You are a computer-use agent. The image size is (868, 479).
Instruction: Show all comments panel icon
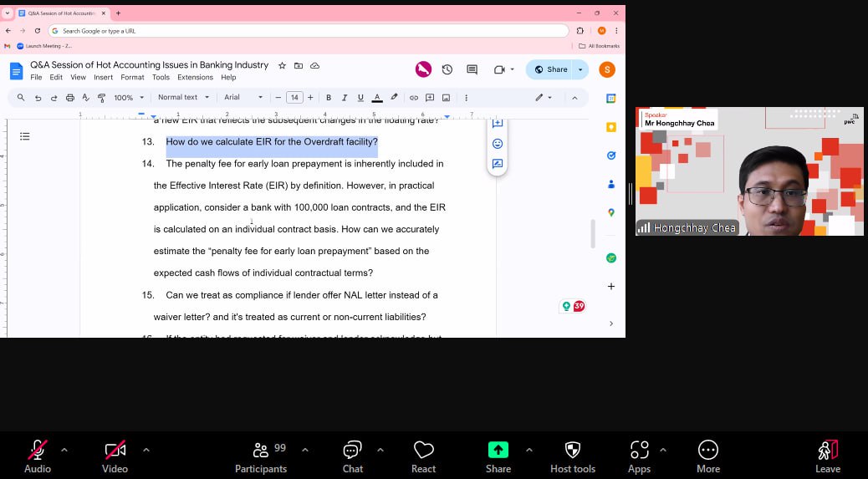[x=472, y=69]
